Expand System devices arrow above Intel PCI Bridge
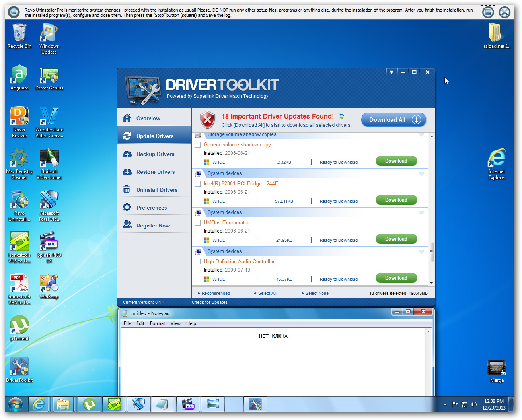Screen dimensions: 522x420 (421, 174)
